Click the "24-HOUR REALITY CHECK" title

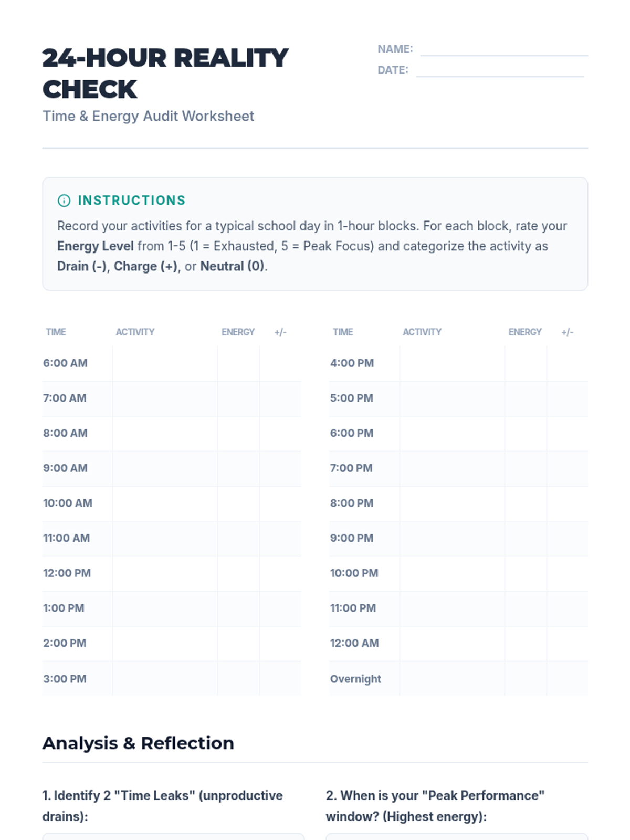pos(165,73)
